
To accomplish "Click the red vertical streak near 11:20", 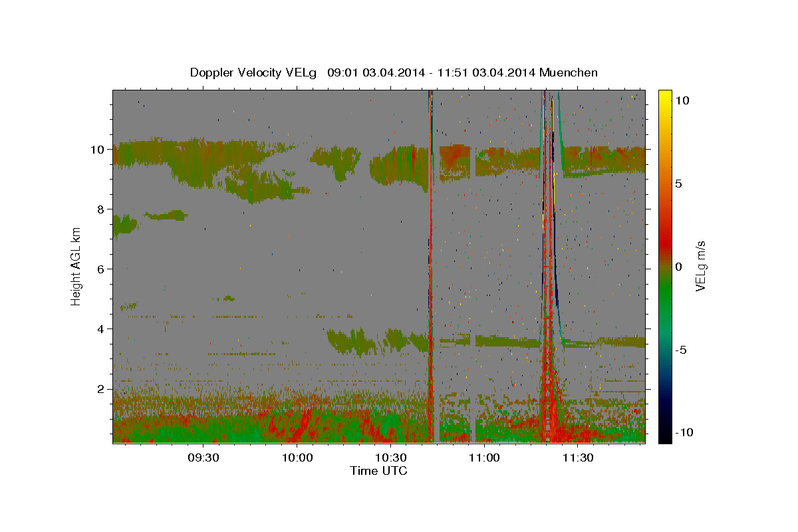I will pos(549,266).
